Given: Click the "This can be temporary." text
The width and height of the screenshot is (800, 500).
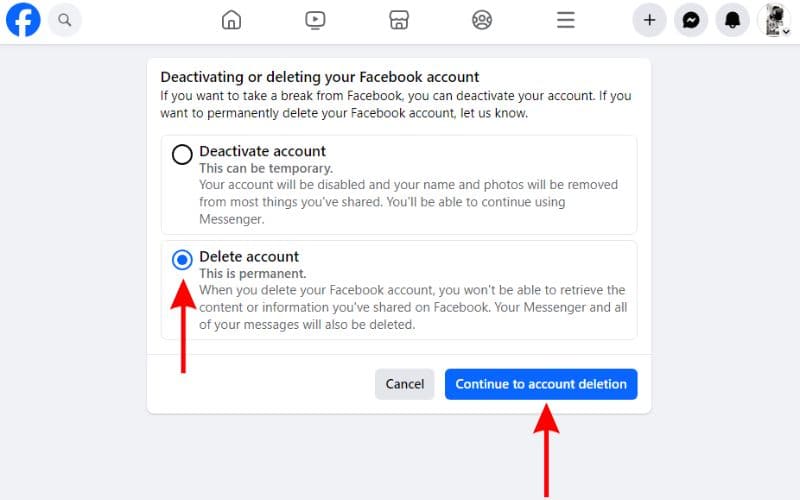Looking at the screenshot, I should pyautogui.click(x=266, y=168).
